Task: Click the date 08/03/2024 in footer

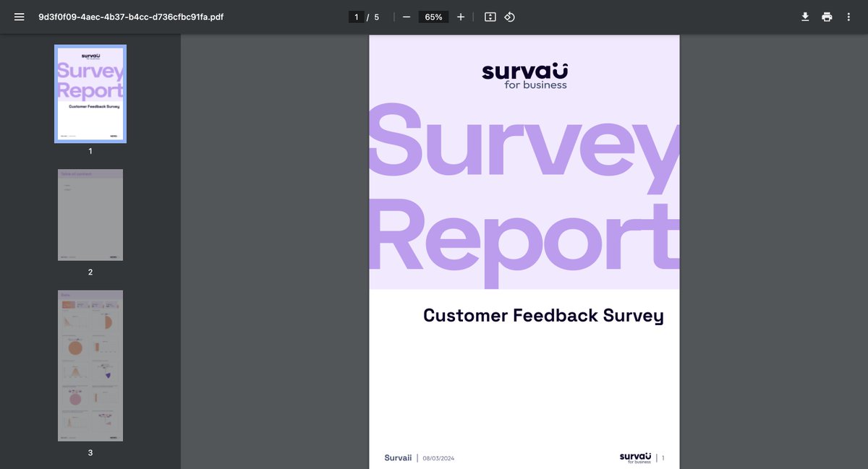Action: click(x=439, y=458)
